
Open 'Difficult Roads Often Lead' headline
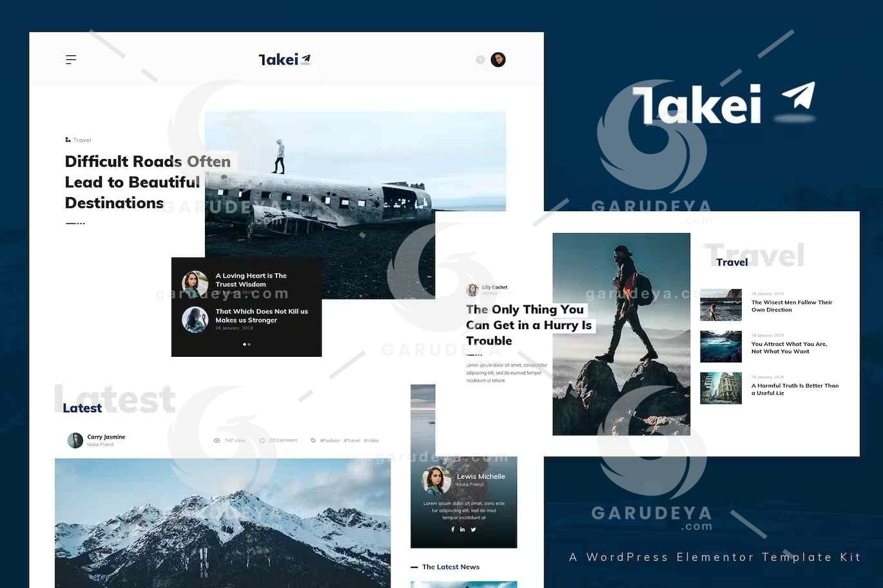click(148, 182)
